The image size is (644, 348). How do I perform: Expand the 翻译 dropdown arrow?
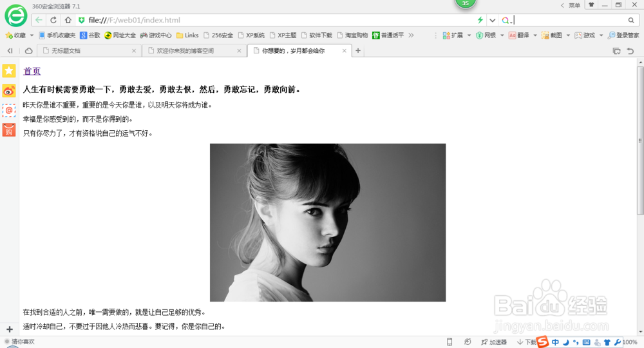535,35
